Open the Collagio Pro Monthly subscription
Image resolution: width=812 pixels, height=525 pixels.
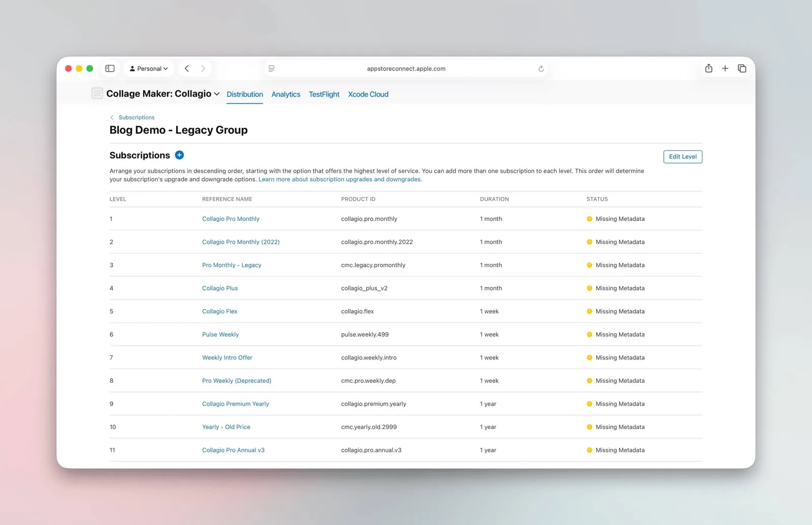pyautogui.click(x=231, y=219)
